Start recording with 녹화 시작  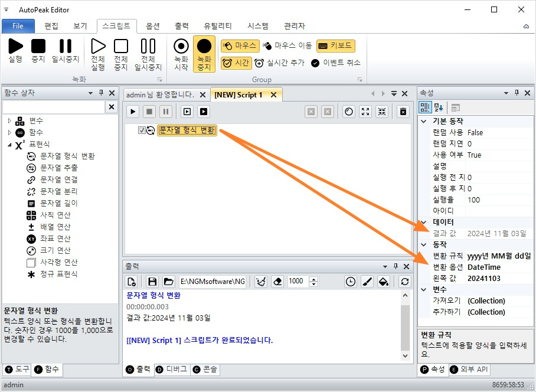pos(181,55)
